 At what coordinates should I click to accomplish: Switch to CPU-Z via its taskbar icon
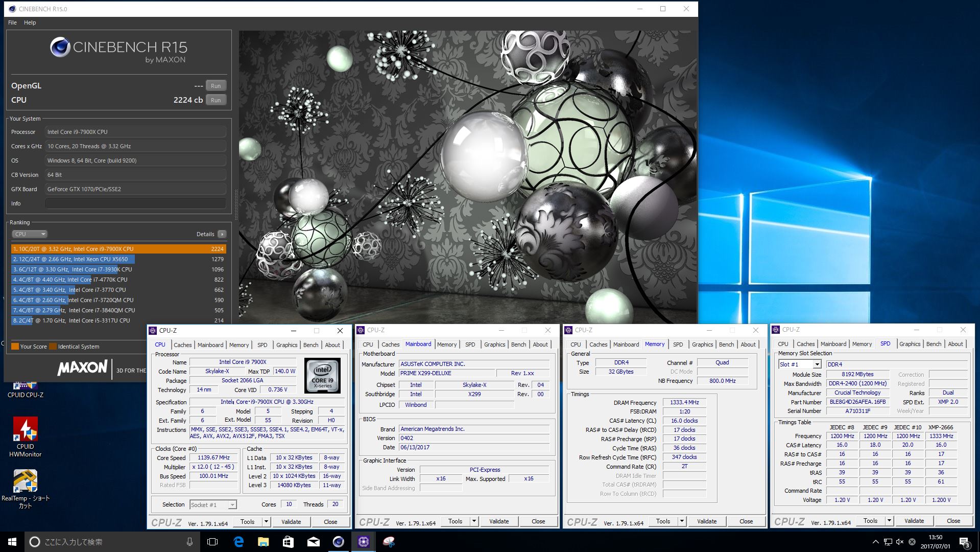(x=363, y=542)
